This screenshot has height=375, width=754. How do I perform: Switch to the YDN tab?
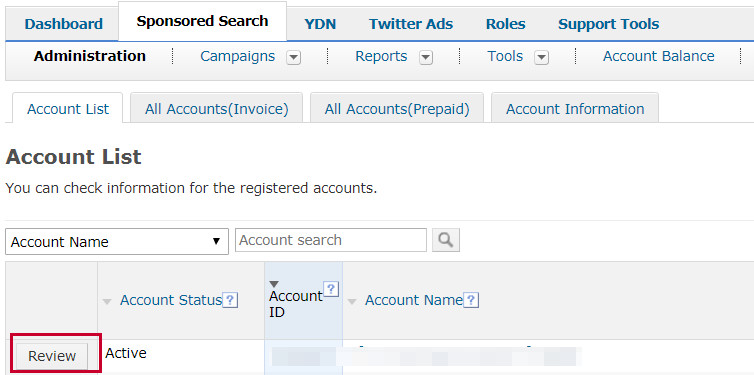[320, 24]
